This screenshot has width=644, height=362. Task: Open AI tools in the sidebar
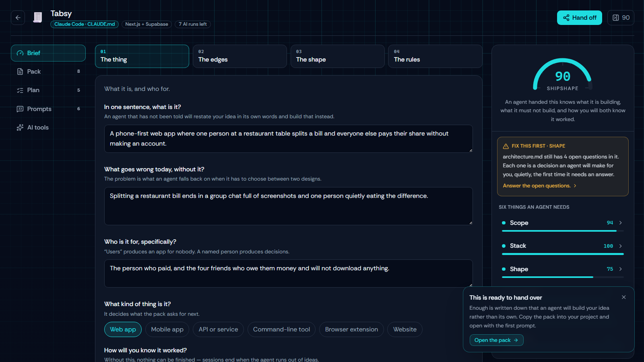tap(48, 128)
